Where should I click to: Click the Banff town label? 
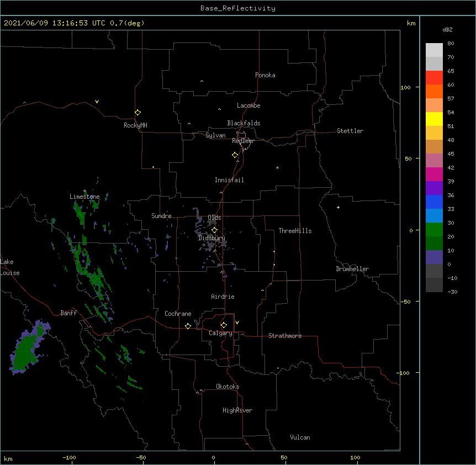pyautogui.click(x=68, y=313)
